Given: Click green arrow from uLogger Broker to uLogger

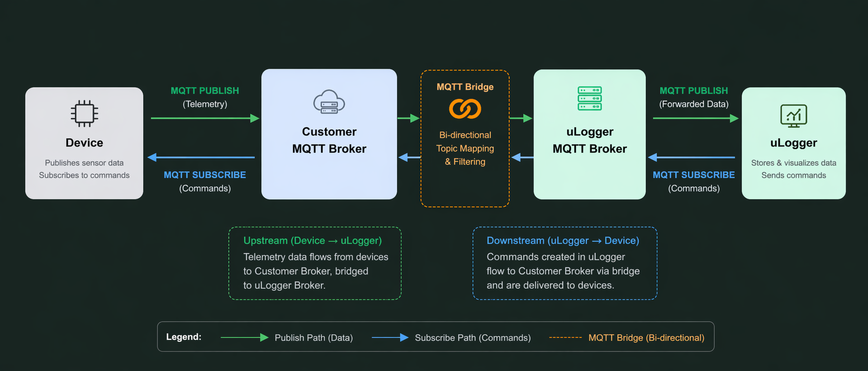Looking at the screenshot, I should tap(696, 118).
